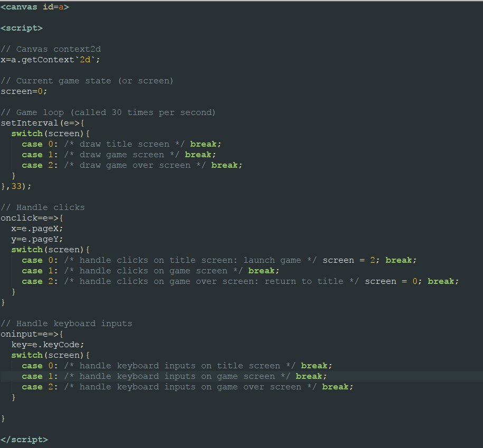Click the comment '// Handle clicks'
The image size is (483, 448).
click(43, 207)
